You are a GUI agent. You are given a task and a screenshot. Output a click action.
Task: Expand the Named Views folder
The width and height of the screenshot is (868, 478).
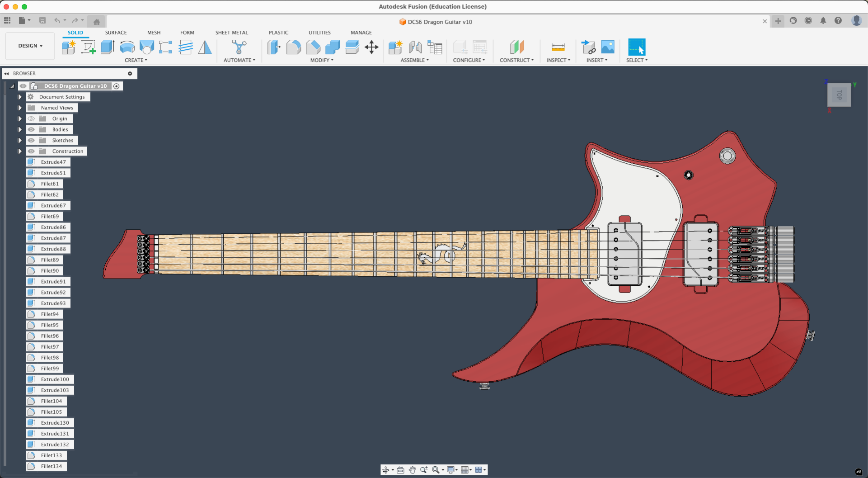click(x=20, y=108)
